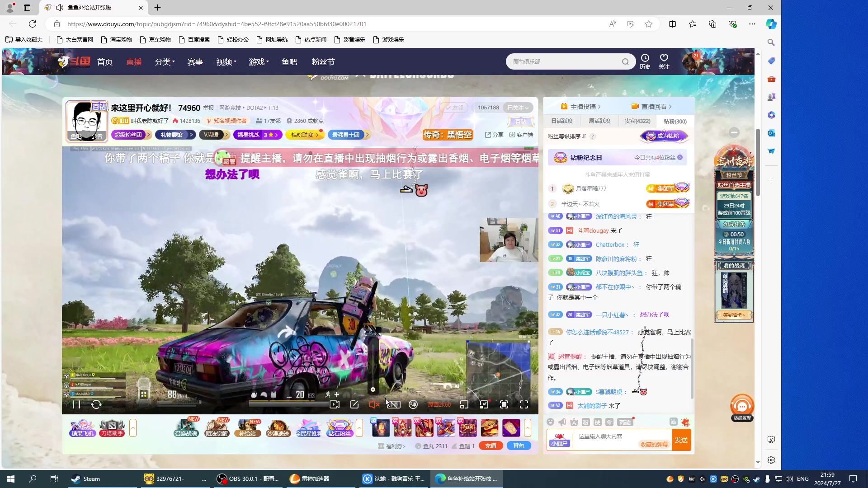Screen dimensions: 868x488
Task: Open the 分类 category dropdown in nav
Action: (x=165, y=62)
